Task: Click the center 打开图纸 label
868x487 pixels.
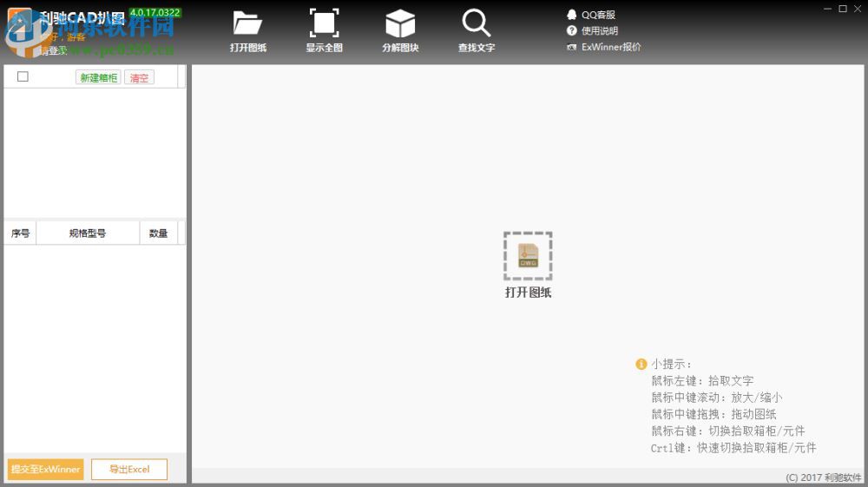Action: pyautogui.click(x=528, y=293)
